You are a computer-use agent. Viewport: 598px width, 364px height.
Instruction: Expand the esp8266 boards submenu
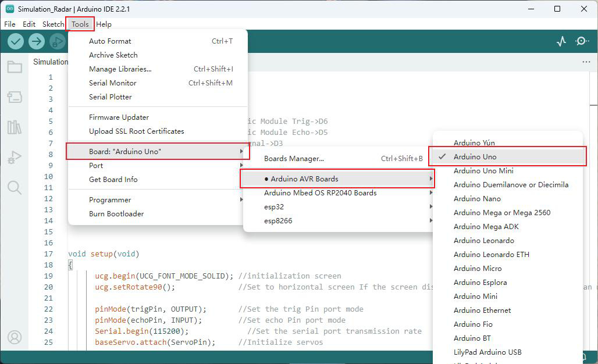tap(339, 221)
